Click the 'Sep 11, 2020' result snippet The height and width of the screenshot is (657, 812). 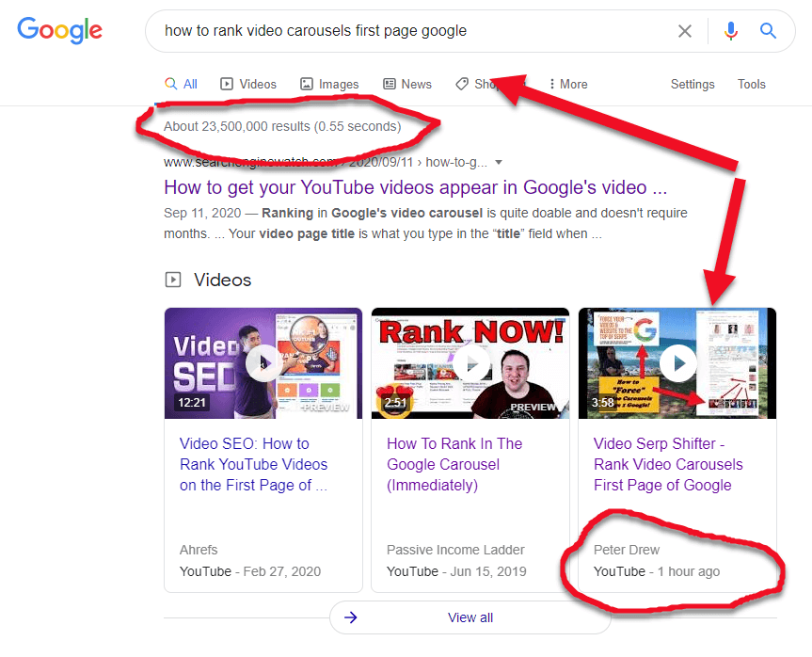tap(425, 223)
